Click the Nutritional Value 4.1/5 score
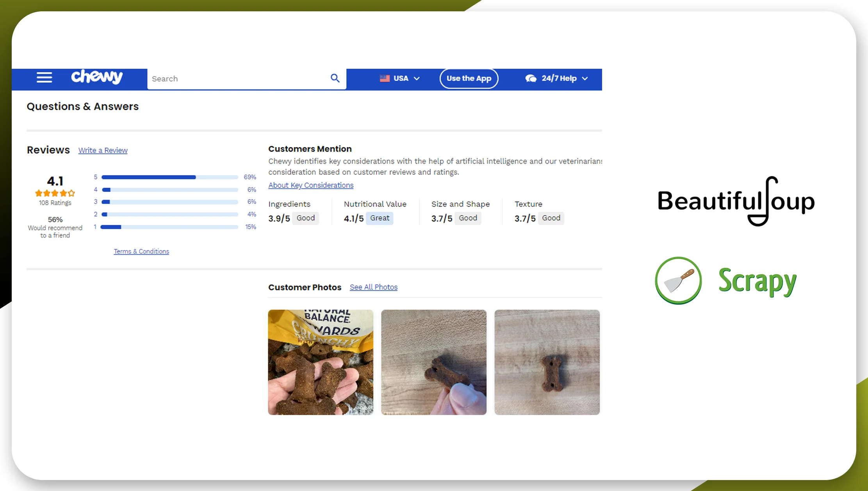 354,218
